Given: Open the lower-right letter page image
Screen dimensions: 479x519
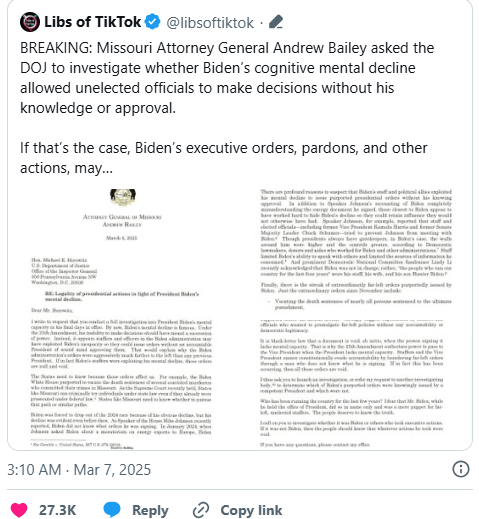Looking at the screenshot, I should pyautogui.click(x=352, y=383).
